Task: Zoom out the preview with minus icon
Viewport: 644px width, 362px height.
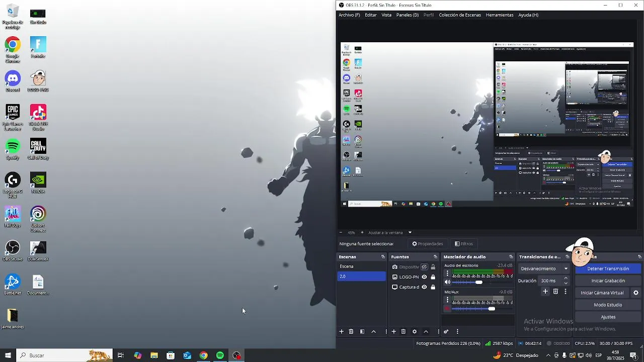Action: click(341, 233)
